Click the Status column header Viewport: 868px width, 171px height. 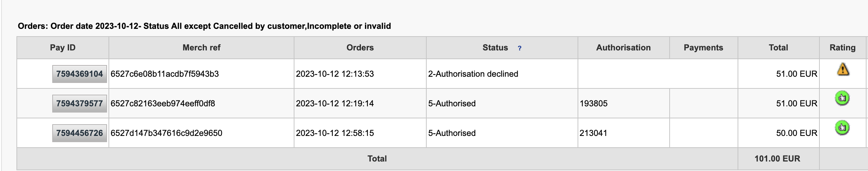click(x=495, y=47)
